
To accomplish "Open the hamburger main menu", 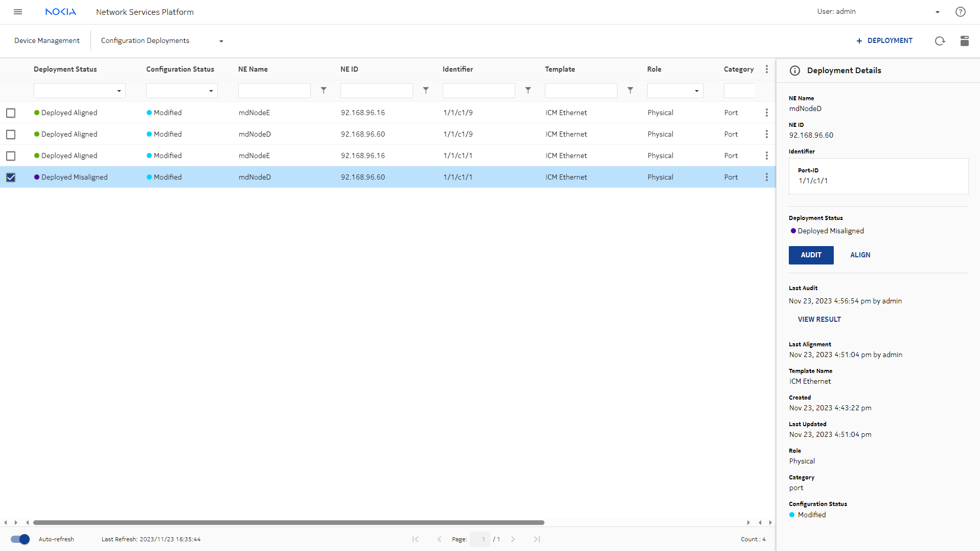I will pos(18,12).
